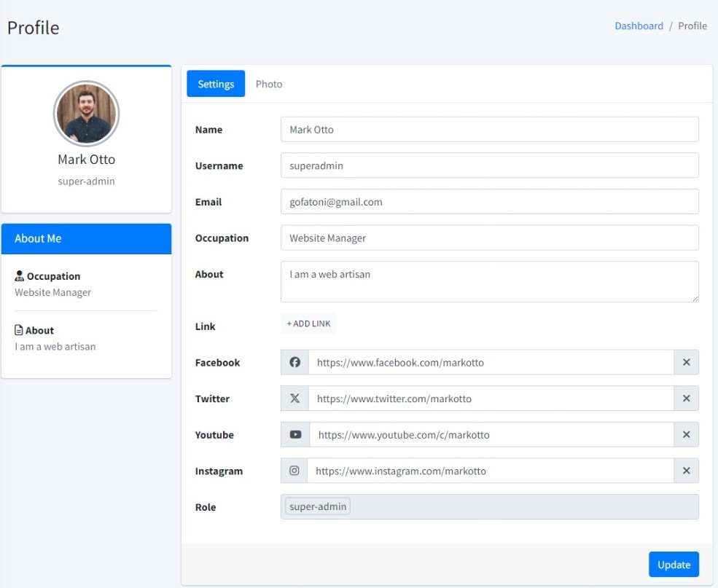Go to Dashboard via breadcrumb link
The height and width of the screenshot is (588, 718).
click(x=639, y=26)
